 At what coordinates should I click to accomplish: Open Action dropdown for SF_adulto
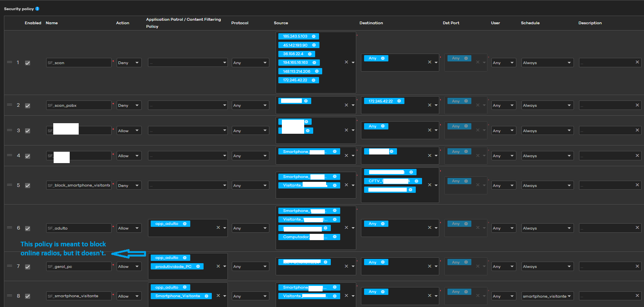[129, 228]
